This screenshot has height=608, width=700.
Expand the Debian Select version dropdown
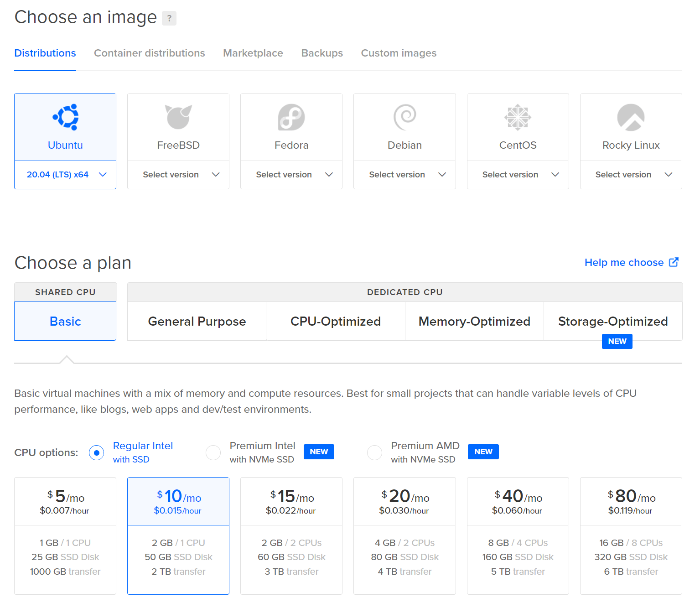point(404,175)
